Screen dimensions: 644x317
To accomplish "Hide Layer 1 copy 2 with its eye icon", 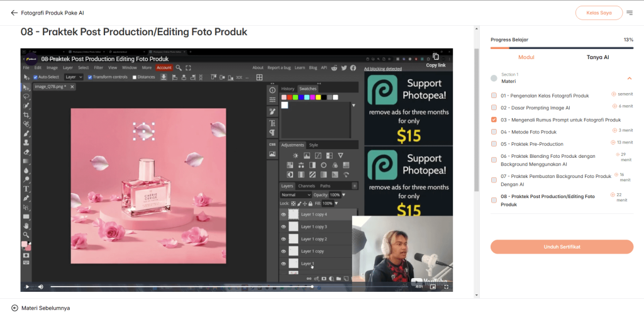I will 284,239.
